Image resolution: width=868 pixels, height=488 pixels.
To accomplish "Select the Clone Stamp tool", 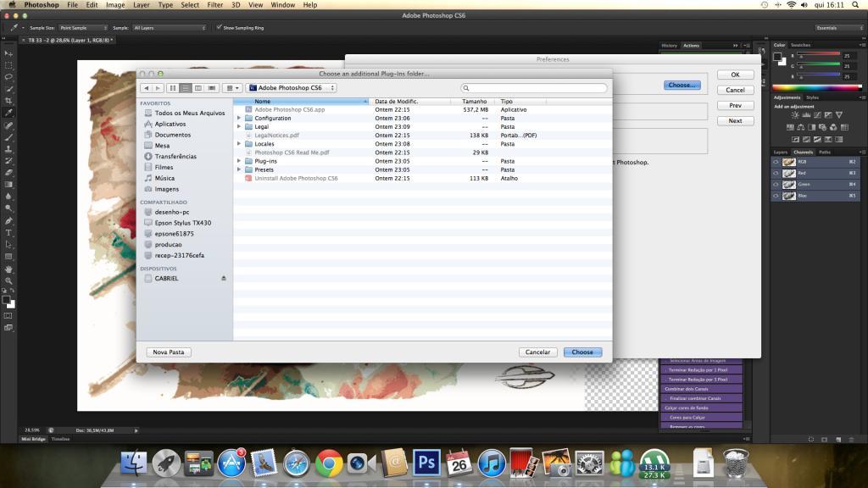I will click(8, 149).
